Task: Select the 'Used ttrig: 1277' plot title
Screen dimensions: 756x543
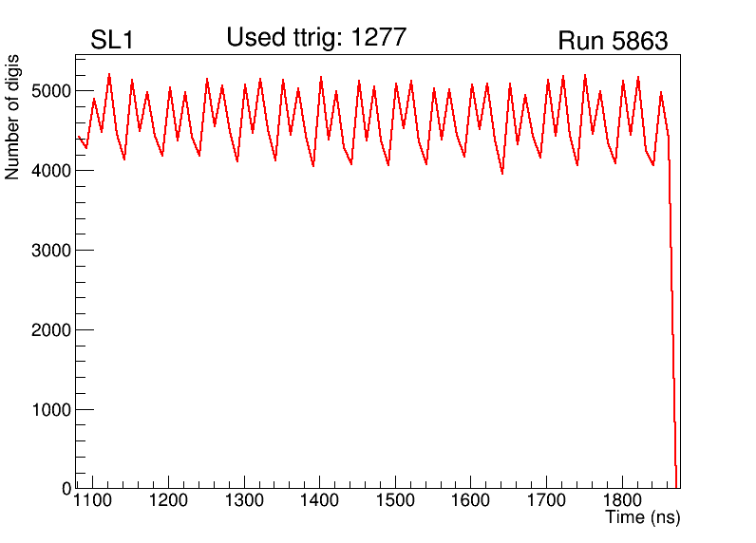Action: point(316,38)
